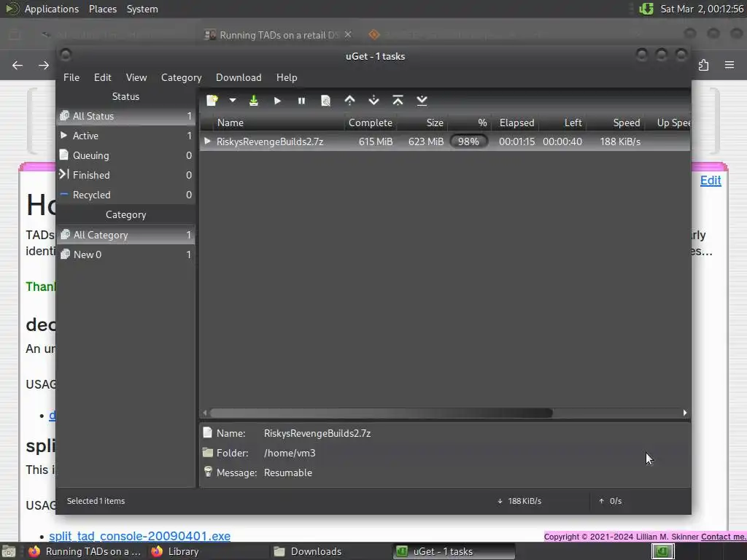Image resolution: width=747 pixels, height=560 pixels.
Task: Click the scrollbar right arrow
Action: [685, 413]
